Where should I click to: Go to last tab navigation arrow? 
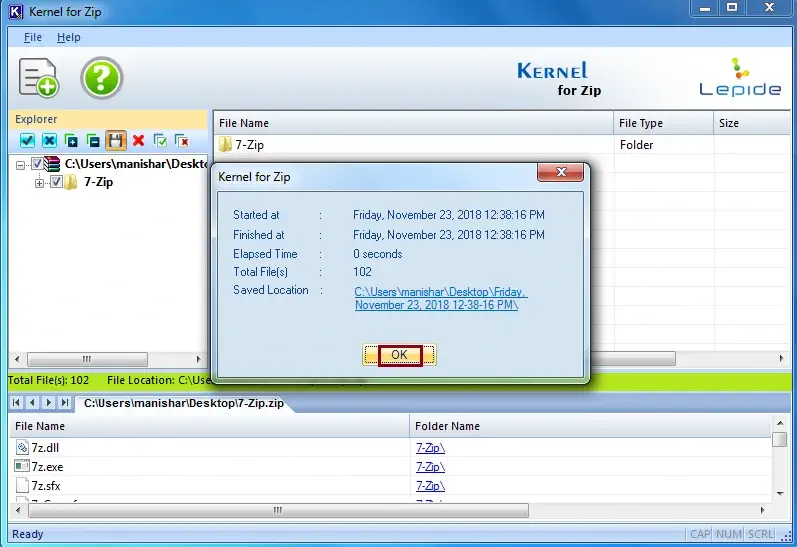click(65, 403)
